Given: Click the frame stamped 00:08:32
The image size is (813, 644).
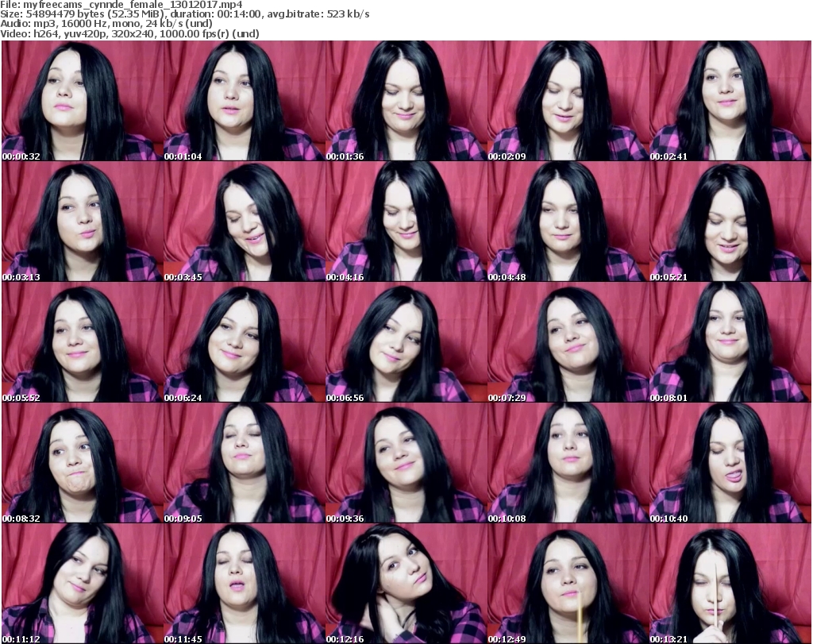Looking at the screenshot, I should coord(83,463).
